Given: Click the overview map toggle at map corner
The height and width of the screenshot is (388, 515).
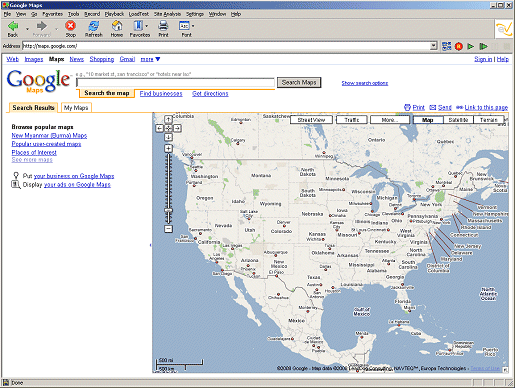Looking at the screenshot, I should click(506, 369).
